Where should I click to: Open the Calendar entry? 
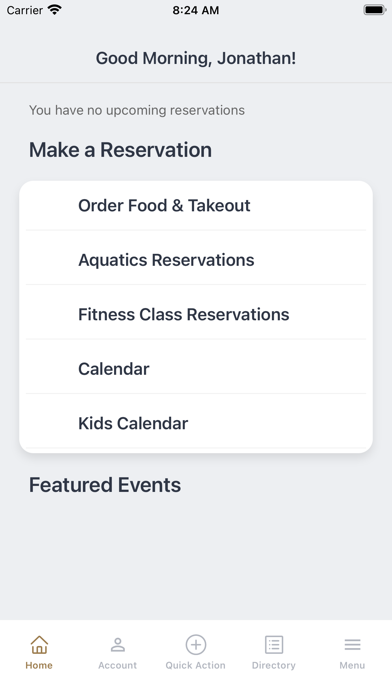click(196, 369)
